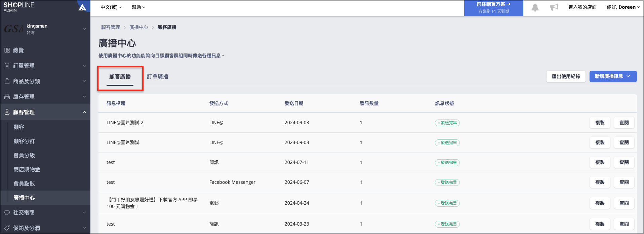Click 複製 for the Facebook Messenger row
This screenshot has width=644, height=234.
(x=600, y=182)
